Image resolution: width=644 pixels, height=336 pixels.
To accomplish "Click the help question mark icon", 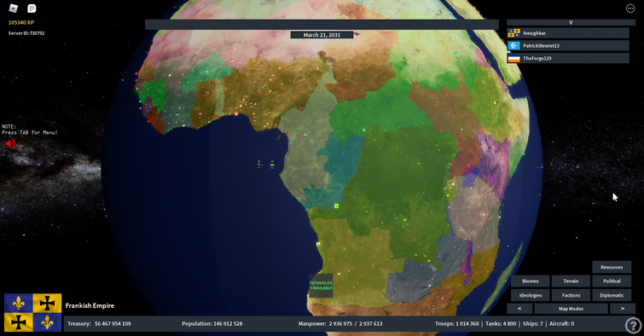I will tap(633, 325).
